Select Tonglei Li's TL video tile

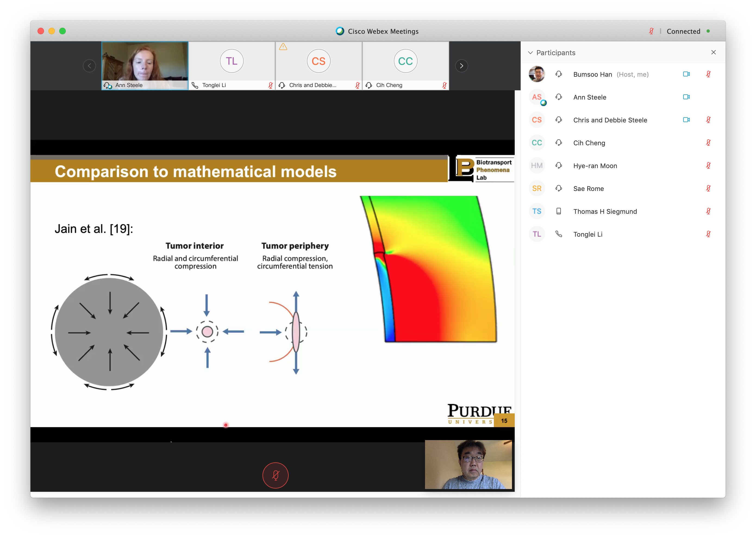(x=232, y=66)
